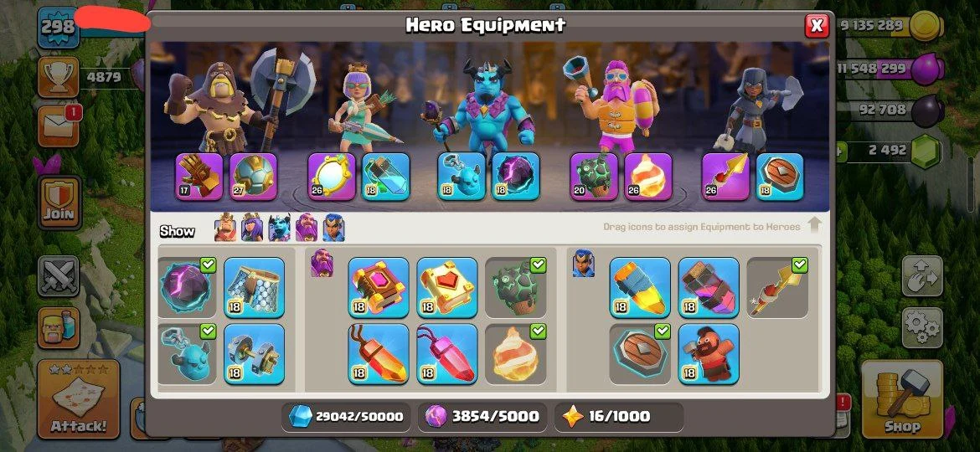Select the red Life Gem equipment

447,353
